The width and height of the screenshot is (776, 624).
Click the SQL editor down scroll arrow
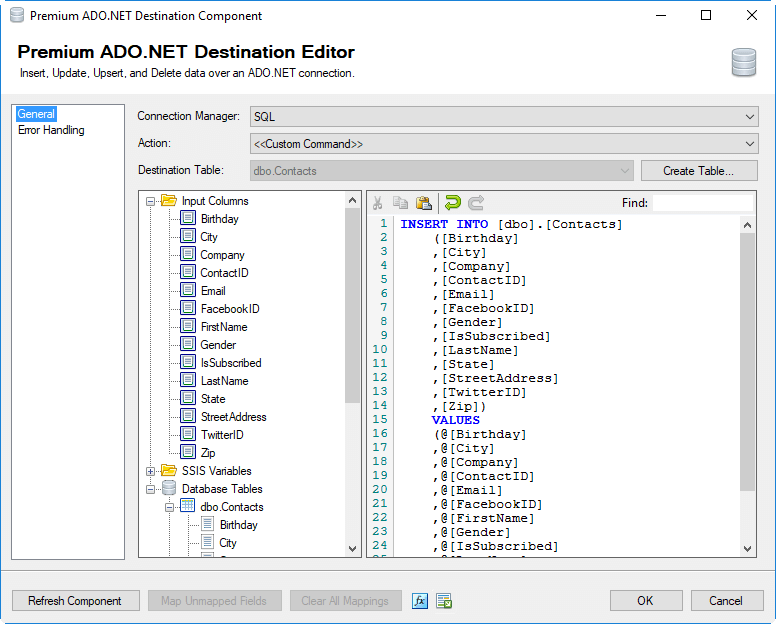(x=747, y=548)
